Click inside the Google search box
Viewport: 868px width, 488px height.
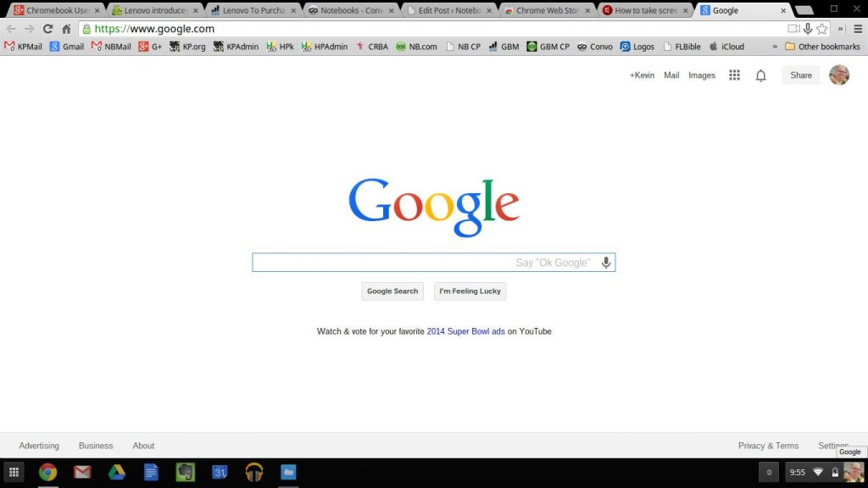point(433,263)
